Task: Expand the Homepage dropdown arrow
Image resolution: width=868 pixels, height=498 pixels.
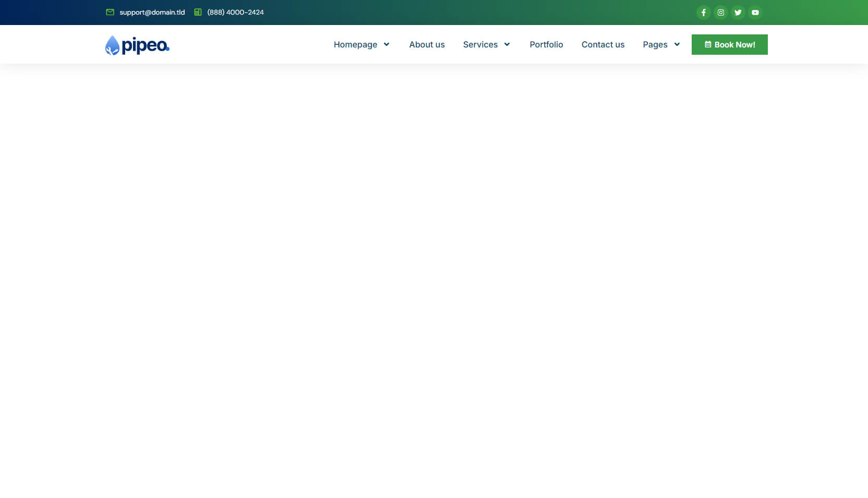Action: tap(387, 44)
